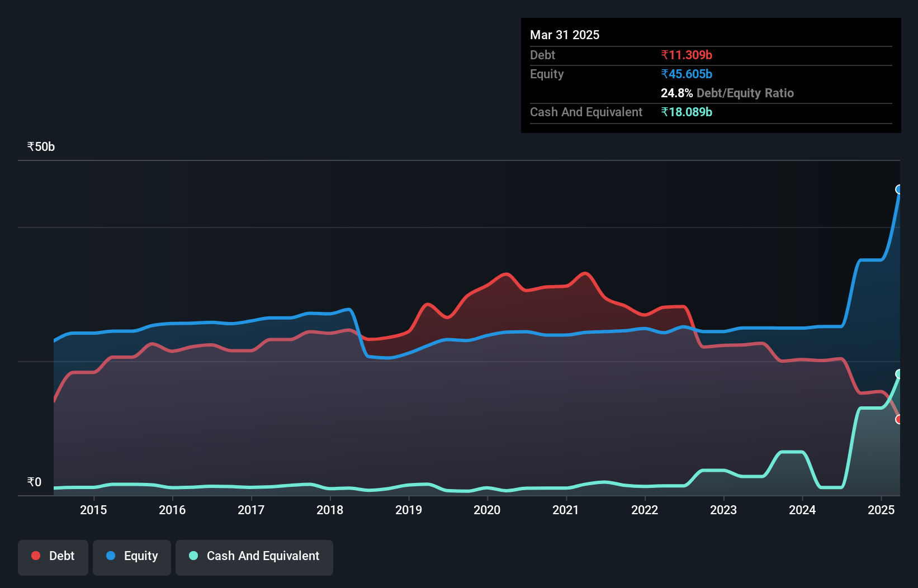Image resolution: width=918 pixels, height=588 pixels.
Task: Click the 2023 x-axis label
Action: 723,510
